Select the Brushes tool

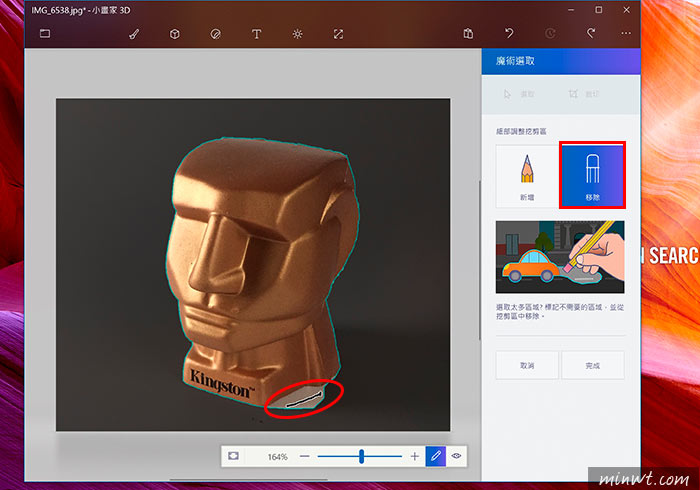coord(134,34)
